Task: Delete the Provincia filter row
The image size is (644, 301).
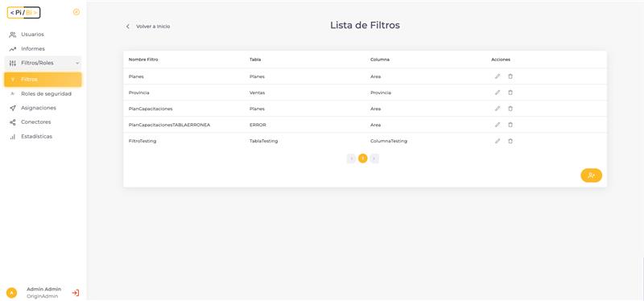Action: pos(510,93)
